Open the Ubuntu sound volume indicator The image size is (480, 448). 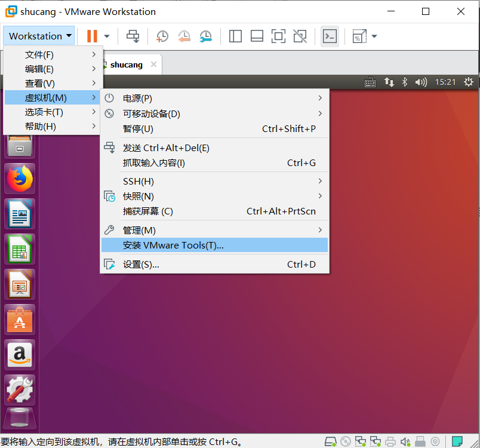point(421,82)
